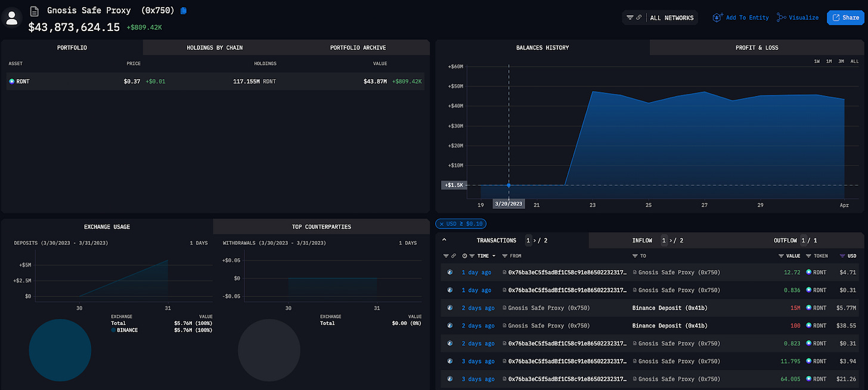Collapse the transactions panel chevron

pos(444,240)
